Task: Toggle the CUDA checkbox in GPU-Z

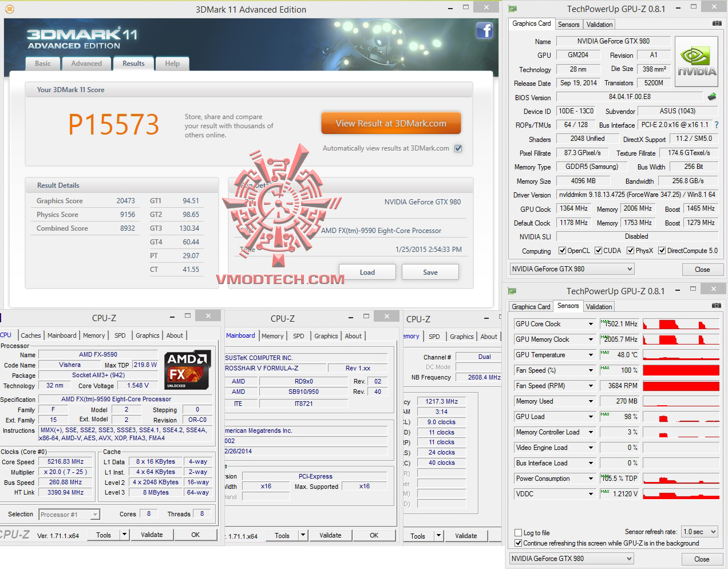Action: tap(598, 251)
